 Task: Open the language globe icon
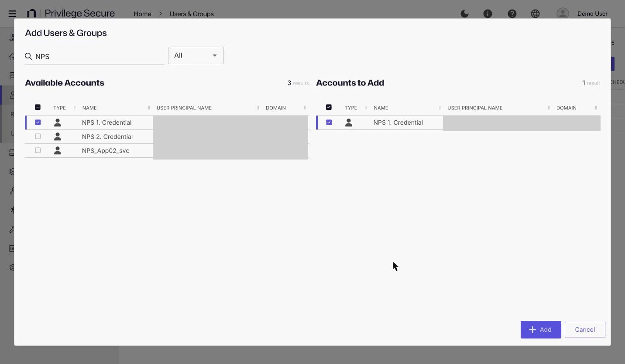(535, 14)
